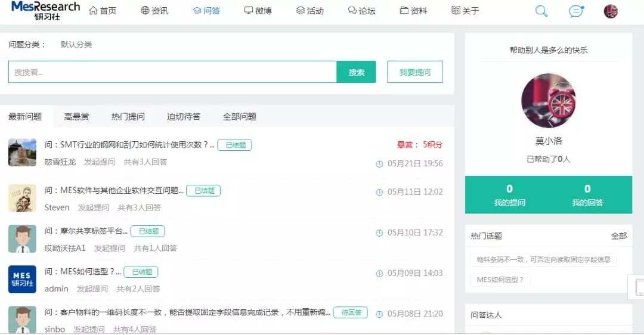Open the MES研习社 admin avatar
Screen dimensions: 644x335
[22, 279]
